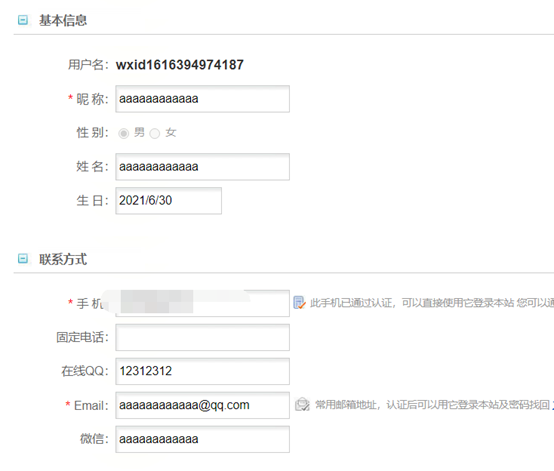Viewport: 554px width, 471px height.
Task: Click the 手机 phone number field
Action: click(202, 303)
